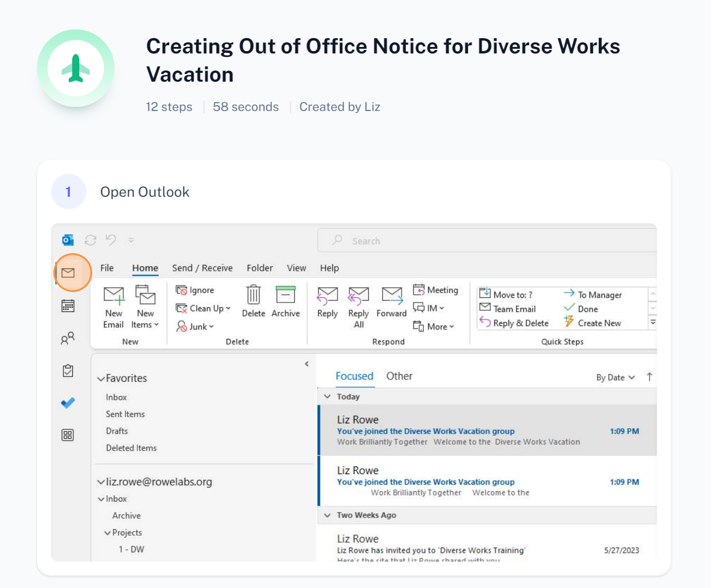Collapse the Favorites section
The width and height of the screenshot is (711, 588).
coord(101,379)
